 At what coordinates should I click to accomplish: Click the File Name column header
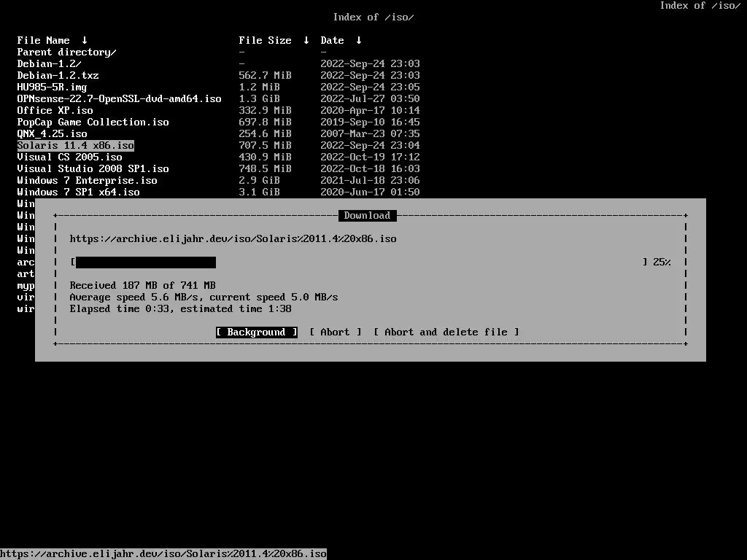pos(43,41)
